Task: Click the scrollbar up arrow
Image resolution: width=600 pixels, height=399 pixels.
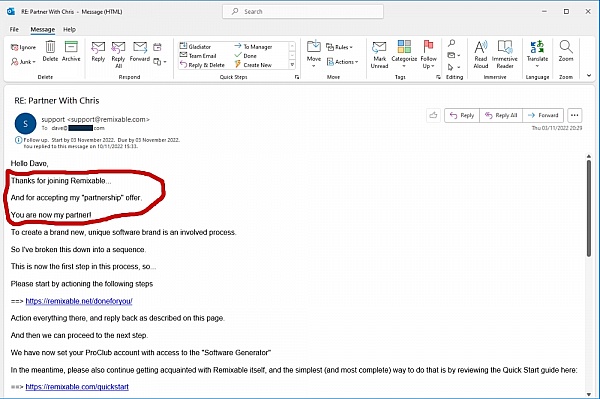Action: 589,156
